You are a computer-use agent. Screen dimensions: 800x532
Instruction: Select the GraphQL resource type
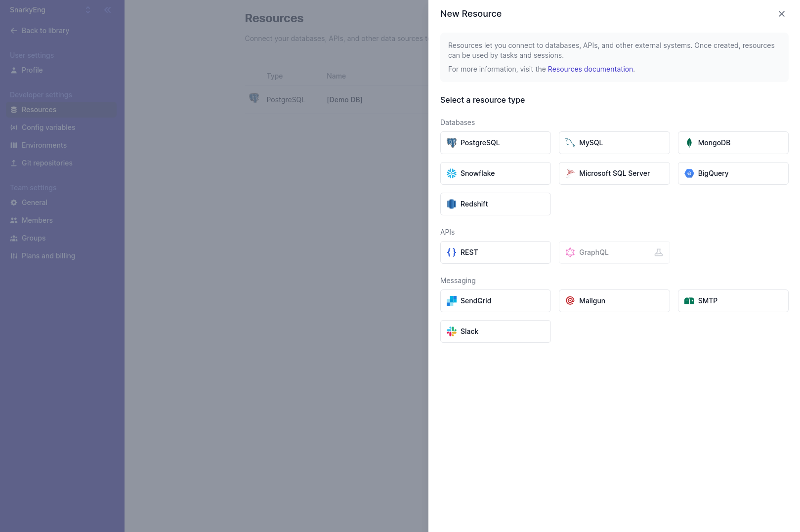[x=614, y=252]
